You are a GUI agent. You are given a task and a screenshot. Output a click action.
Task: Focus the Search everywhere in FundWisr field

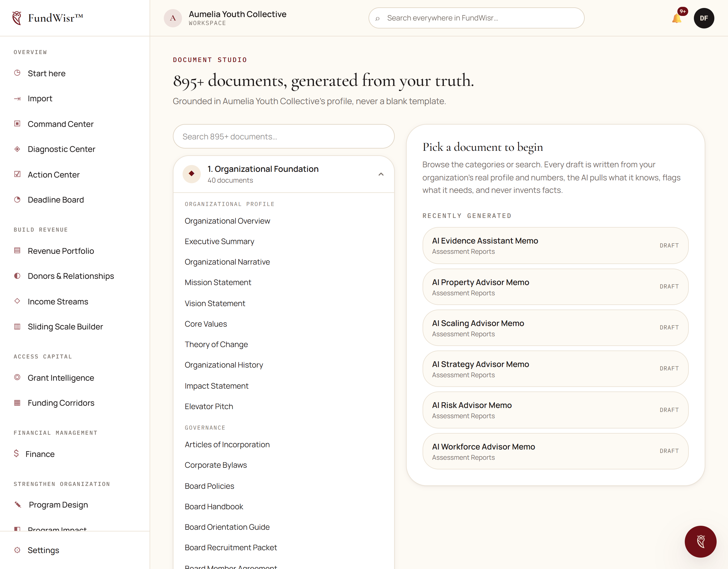(476, 18)
